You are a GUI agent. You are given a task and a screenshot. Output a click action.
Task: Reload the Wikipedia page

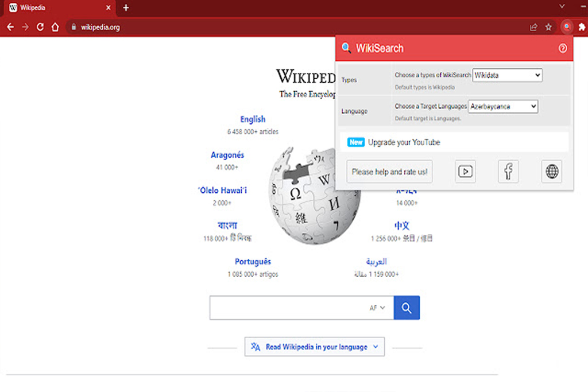(40, 27)
